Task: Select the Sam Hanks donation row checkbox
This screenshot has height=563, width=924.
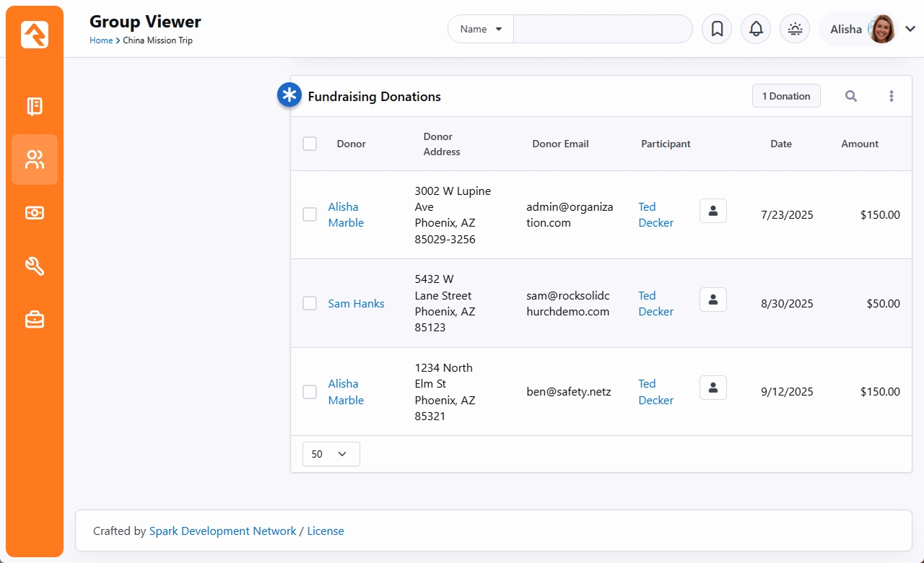Action: pyautogui.click(x=310, y=303)
